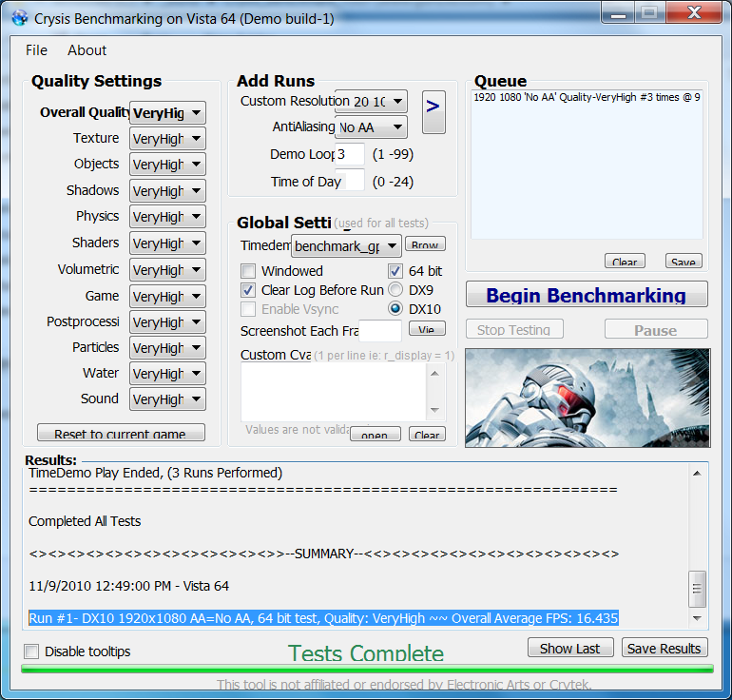This screenshot has height=700, width=732.
Task: Click the add-run arrow button
Action: 433,106
